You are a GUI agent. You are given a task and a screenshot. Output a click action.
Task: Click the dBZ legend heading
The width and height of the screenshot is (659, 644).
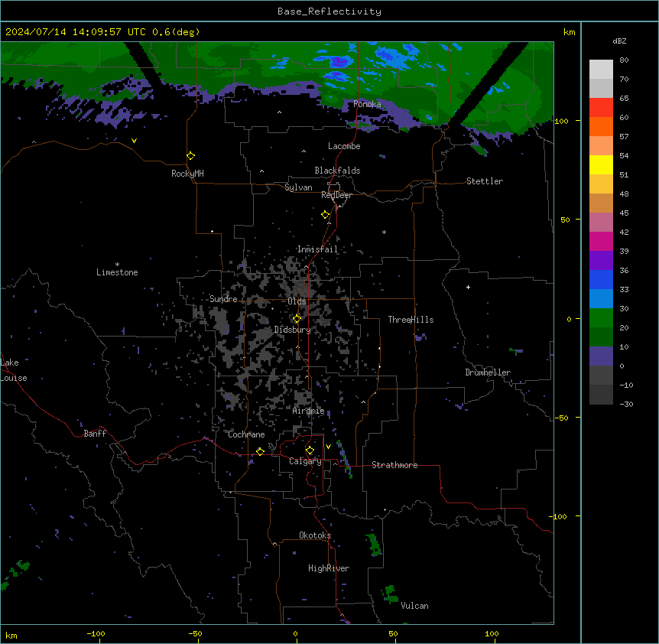tap(619, 41)
